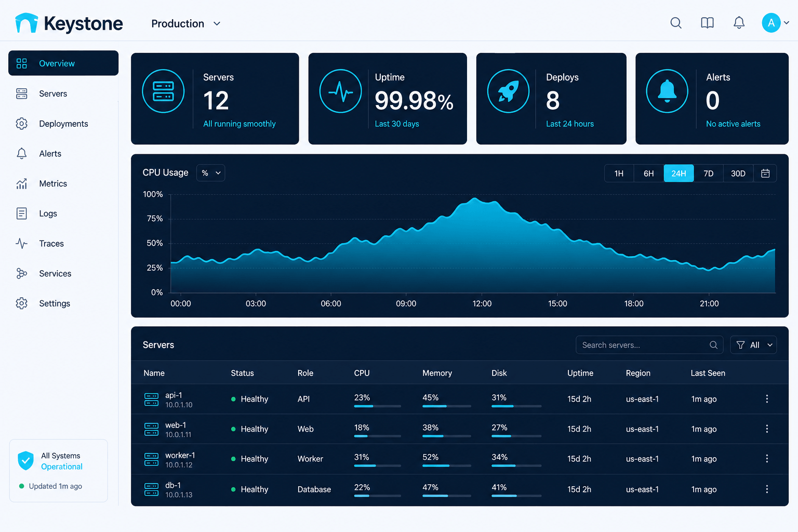
Task: Click the Deploys rocket icon
Action: tap(508, 91)
